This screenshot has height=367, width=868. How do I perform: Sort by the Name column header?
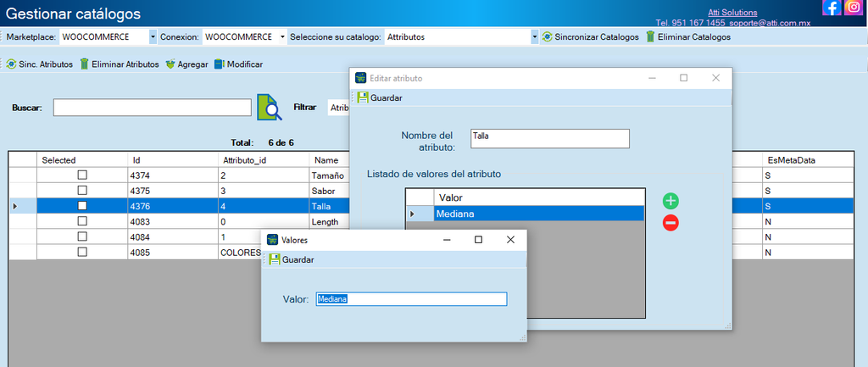click(330, 160)
